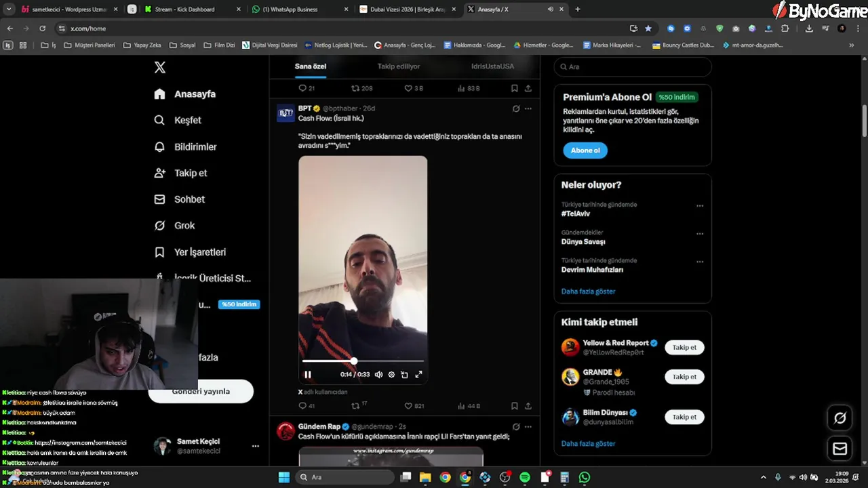Enter fullscreen on the video
Image resolution: width=868 pixels, height=488 pixels.
418,374
